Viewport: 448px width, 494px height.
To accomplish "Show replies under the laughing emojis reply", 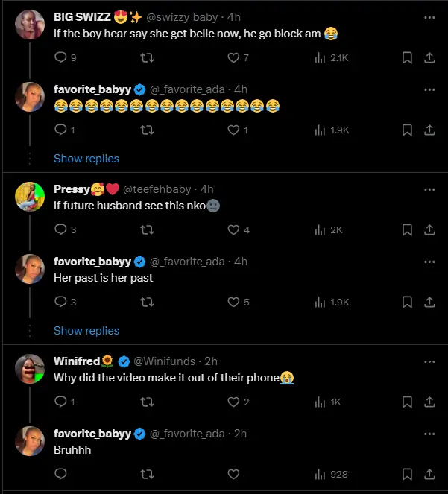I will (86, 158).
